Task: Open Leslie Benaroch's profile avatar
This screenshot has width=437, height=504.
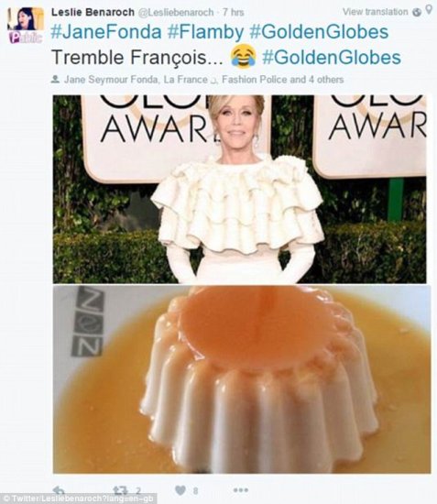Action: 26,25
